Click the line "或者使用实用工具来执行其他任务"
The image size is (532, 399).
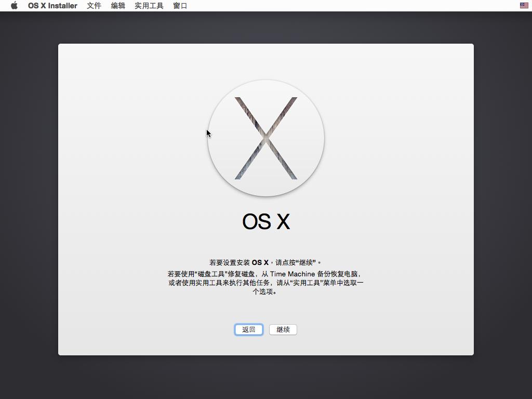coord(265,283)
